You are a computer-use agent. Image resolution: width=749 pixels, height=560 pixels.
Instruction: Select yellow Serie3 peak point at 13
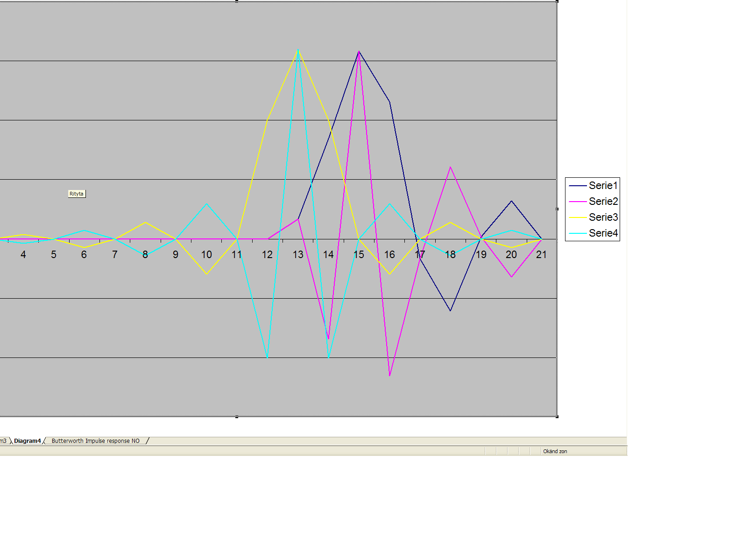pos(298,49)
